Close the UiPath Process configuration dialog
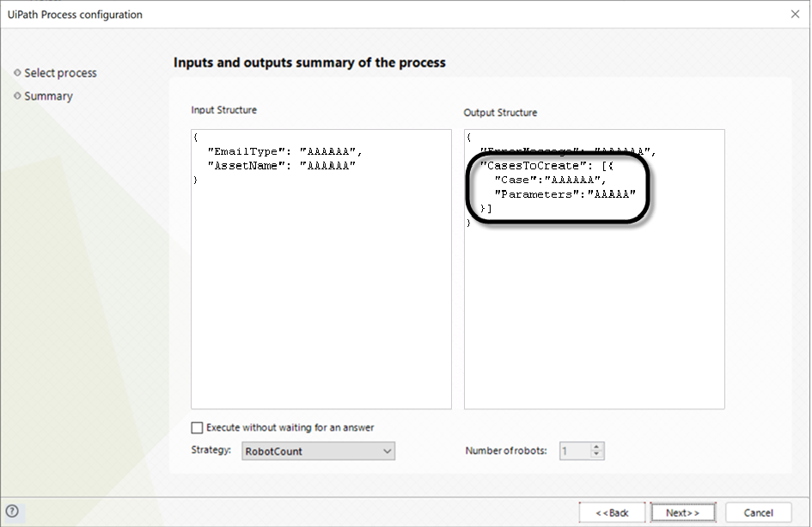 tap(795, 15)
